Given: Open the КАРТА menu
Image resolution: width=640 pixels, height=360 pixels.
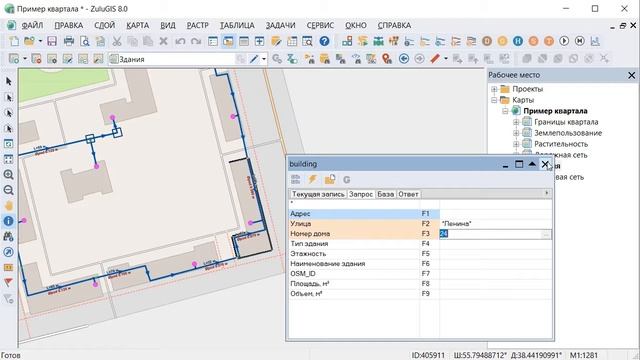Looking at the screenshot, I should tap(138, 25).
